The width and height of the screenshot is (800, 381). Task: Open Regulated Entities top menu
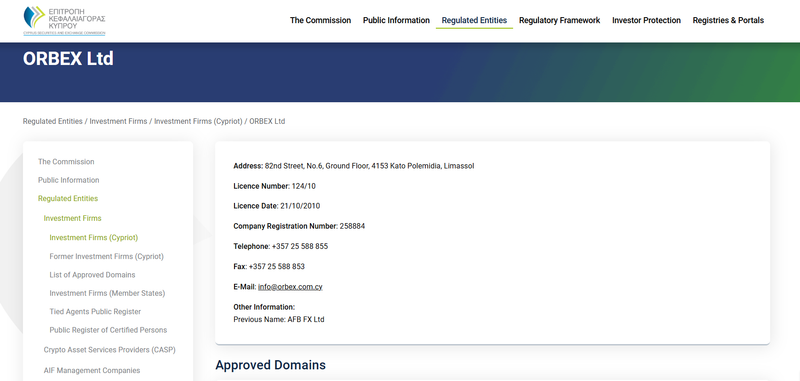click(x=474, y=20)
